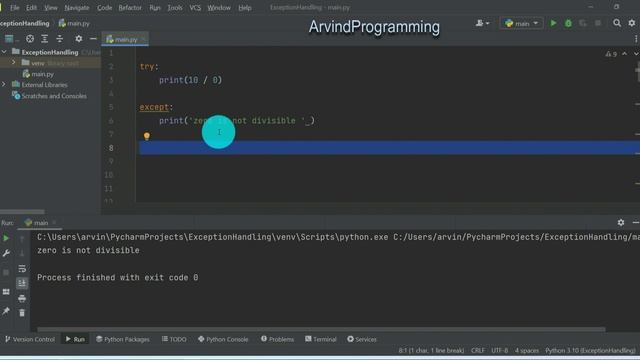Open IDE settings gear in top toolbar
The width and height of the screenshot is (640, 360).
(631, 23)
